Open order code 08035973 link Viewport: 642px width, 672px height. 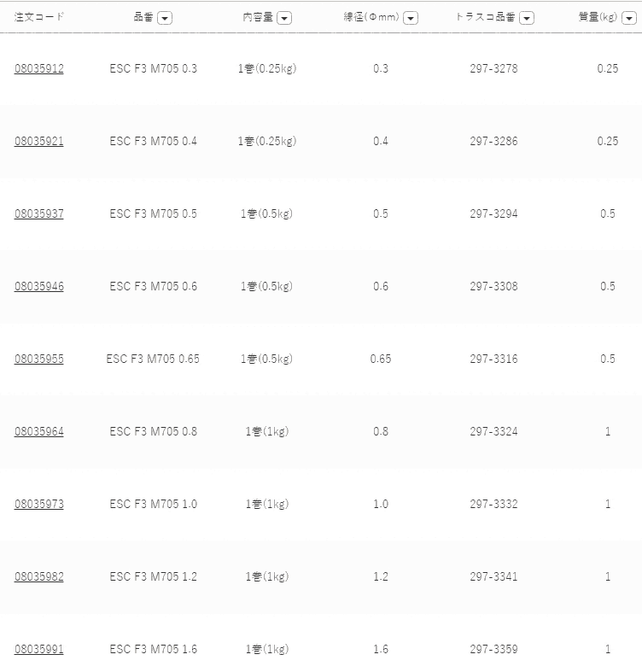tap(38, 504)
